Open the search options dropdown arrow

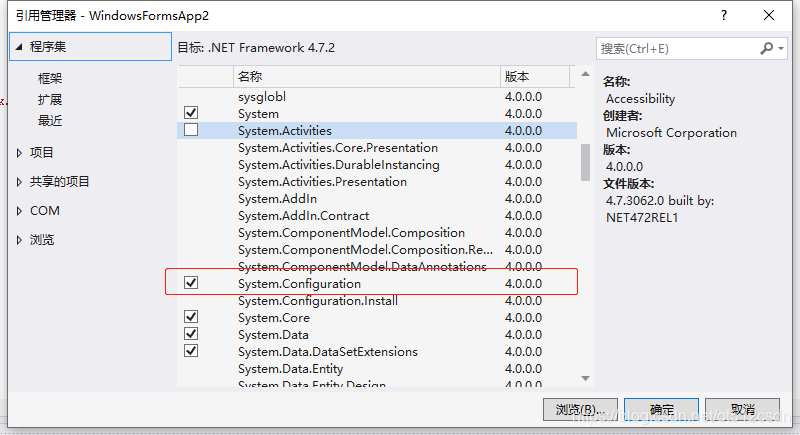[x=781, y=49]
